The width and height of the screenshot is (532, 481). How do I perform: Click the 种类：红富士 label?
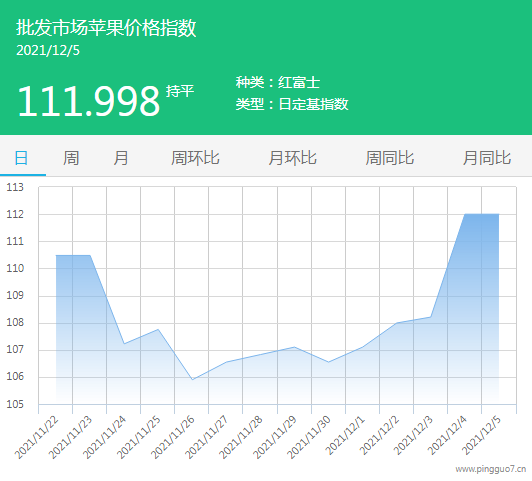pyautogui.click(x=278, y=82)
